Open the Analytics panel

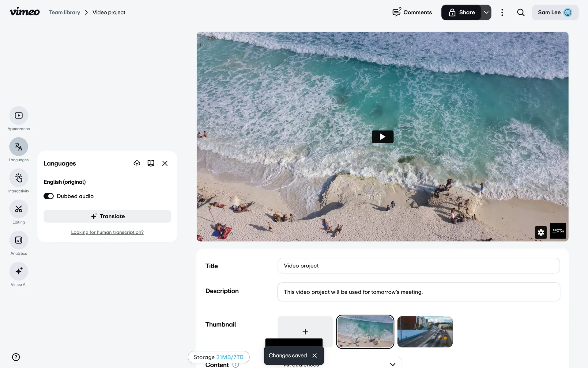coord(19,240)
